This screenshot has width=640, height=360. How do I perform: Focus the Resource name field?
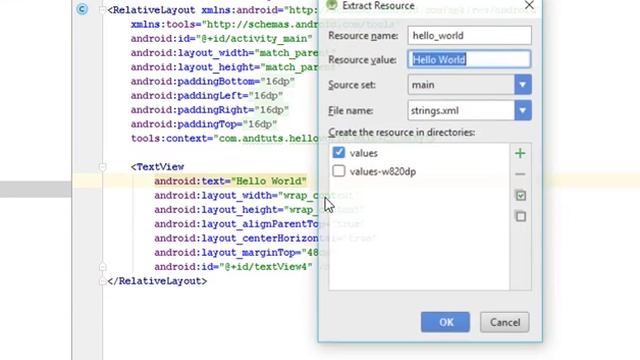[469, 36]
